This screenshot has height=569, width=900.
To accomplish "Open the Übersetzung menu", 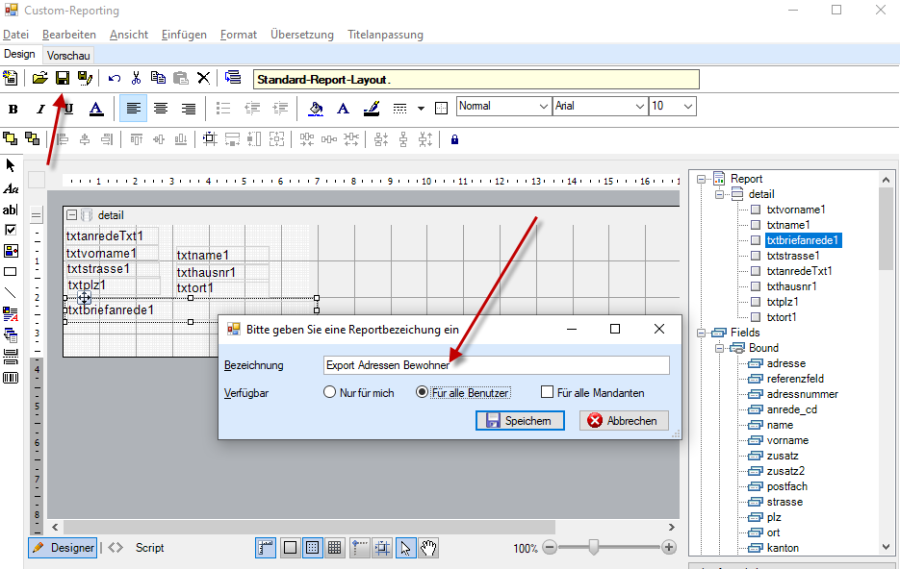I will click(302, 34).
